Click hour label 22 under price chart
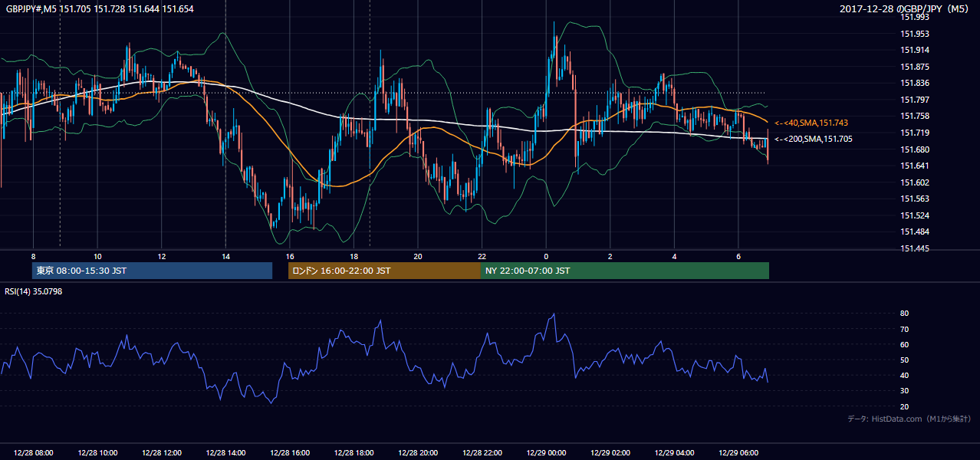The height and width of the screenshot is (460, 980). 482,256
